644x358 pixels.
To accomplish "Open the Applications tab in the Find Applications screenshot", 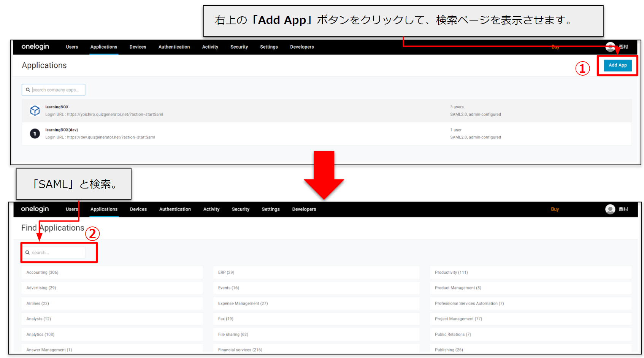I will point(104,209).
